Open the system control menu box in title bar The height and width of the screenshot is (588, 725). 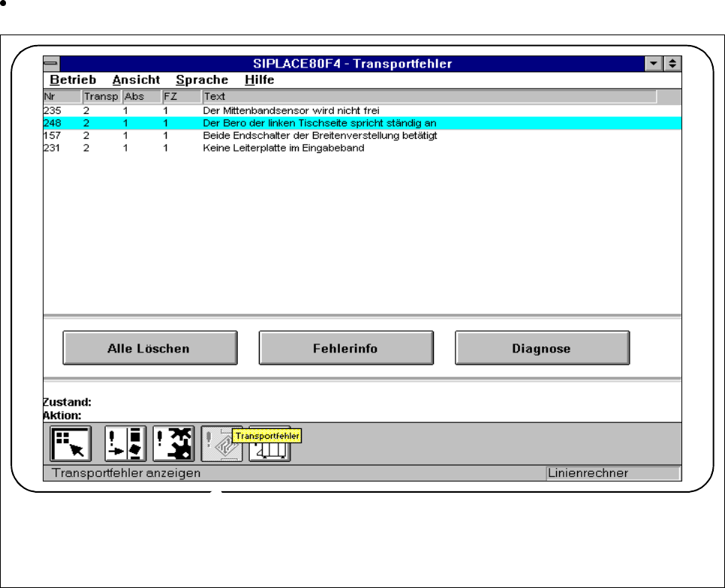coord(51,64)
